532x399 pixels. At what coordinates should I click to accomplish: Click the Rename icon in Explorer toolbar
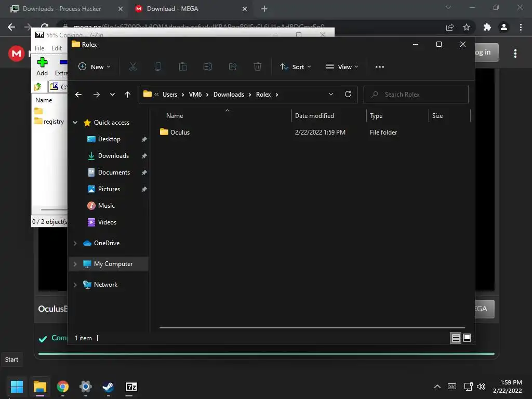click(x=208, y=67)
